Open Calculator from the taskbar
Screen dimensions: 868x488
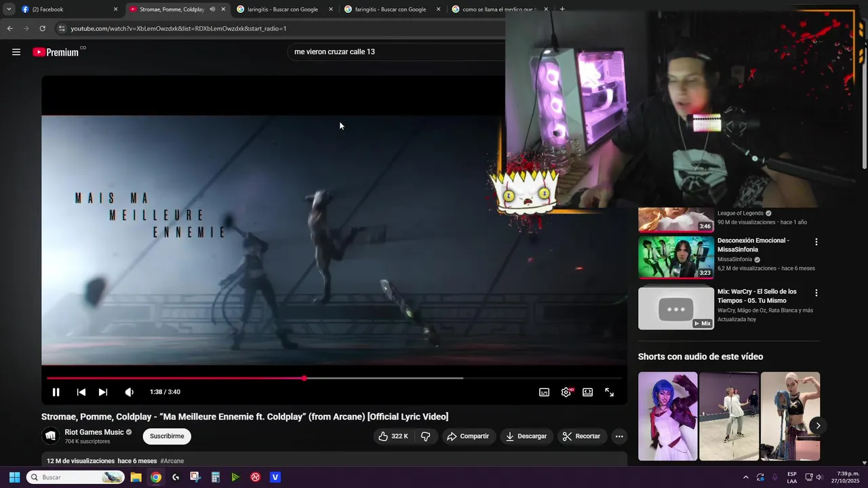(215, 477)
